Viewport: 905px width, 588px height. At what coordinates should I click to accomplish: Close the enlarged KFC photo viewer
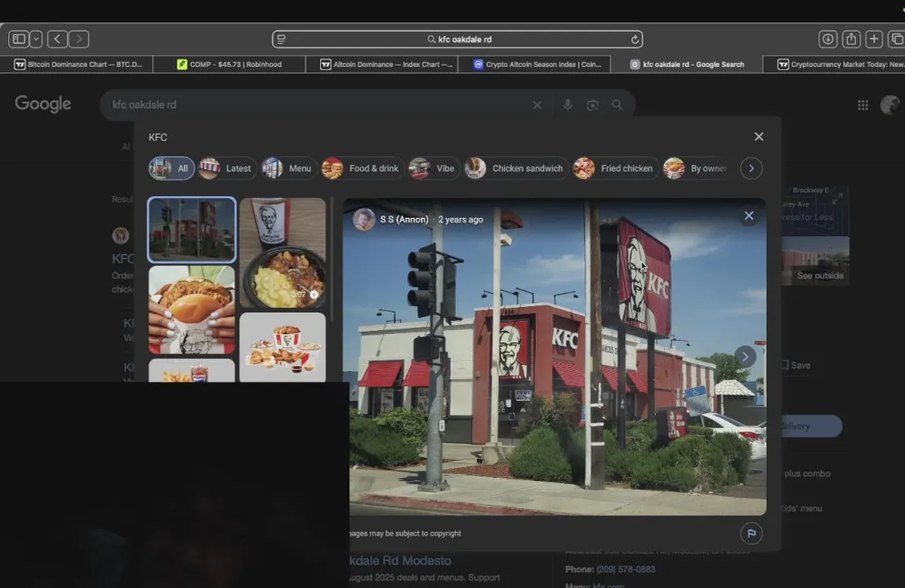point(749,216)
